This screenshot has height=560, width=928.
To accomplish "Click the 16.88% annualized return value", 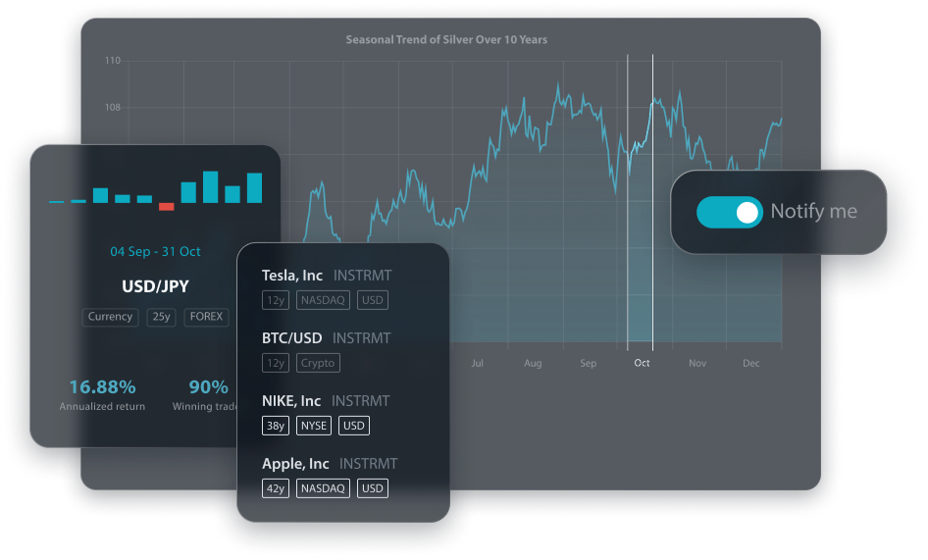I will tap(102, 387).
